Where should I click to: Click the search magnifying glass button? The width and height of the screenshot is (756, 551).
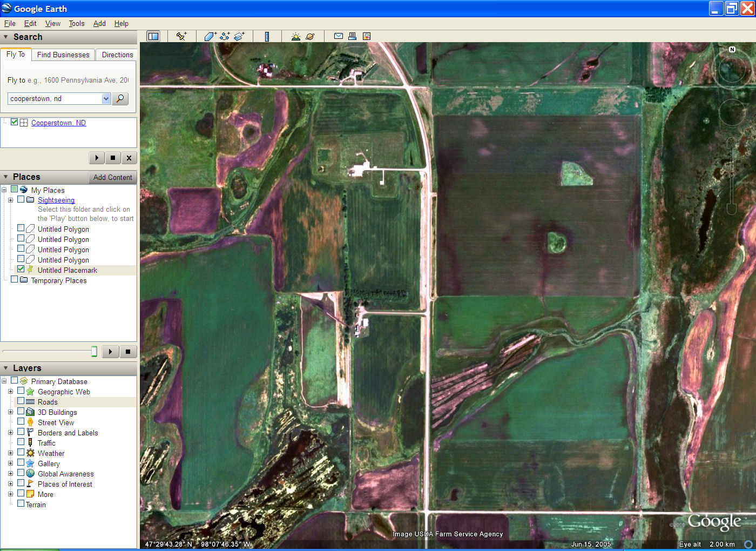120,98
